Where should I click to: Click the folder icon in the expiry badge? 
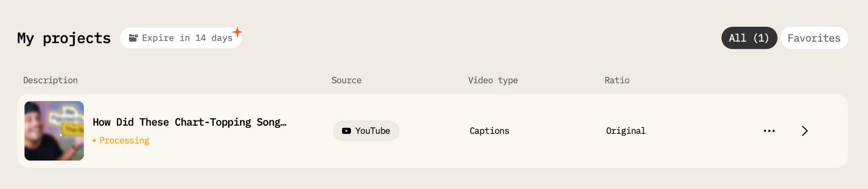coord(133,38)
